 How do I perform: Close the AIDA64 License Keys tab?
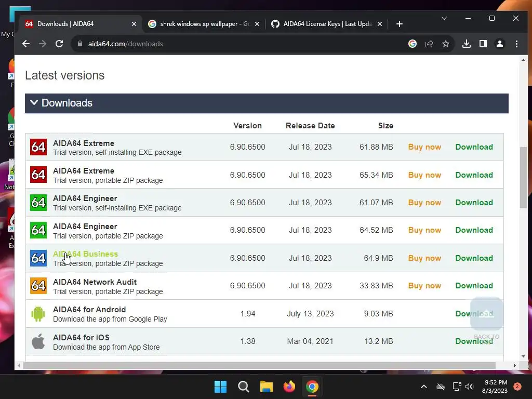click(380, 24)
